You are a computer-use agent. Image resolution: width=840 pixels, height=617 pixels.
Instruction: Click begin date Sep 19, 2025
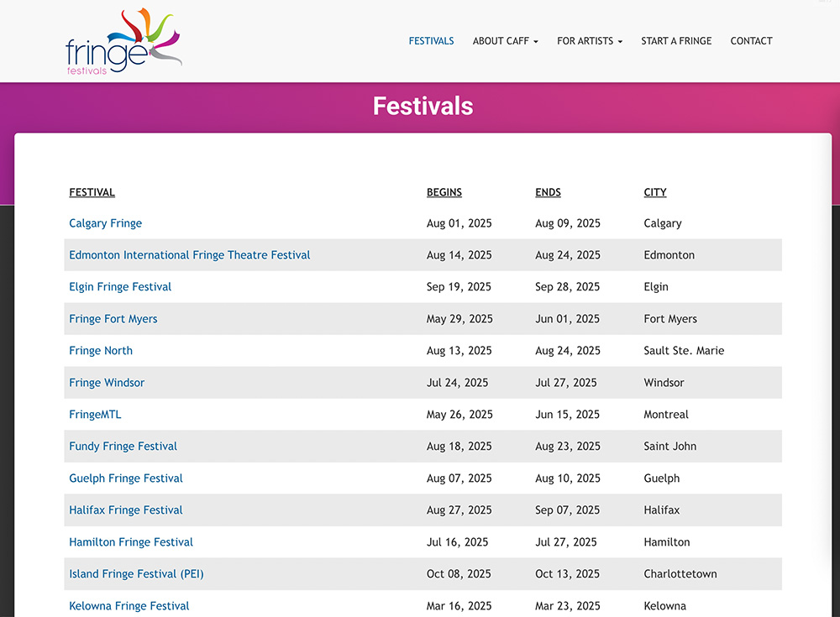pyautogui.click(x=459, y=287)
